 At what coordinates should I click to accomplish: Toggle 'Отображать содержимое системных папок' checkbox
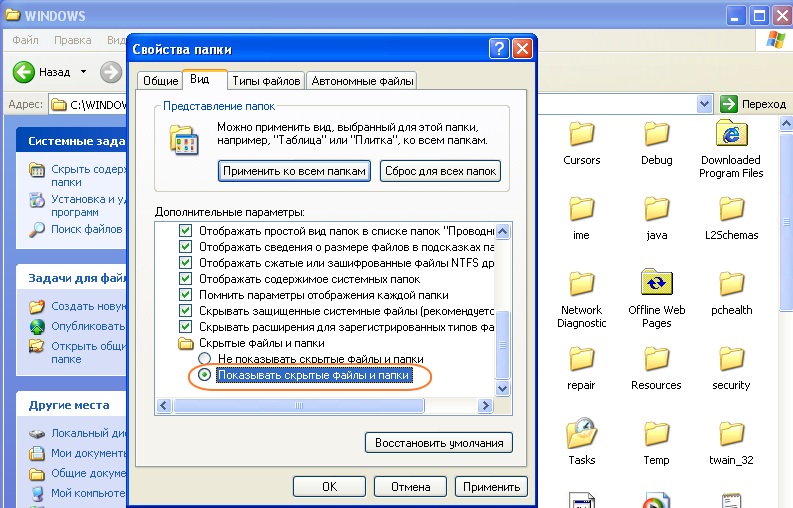[186, 279]
